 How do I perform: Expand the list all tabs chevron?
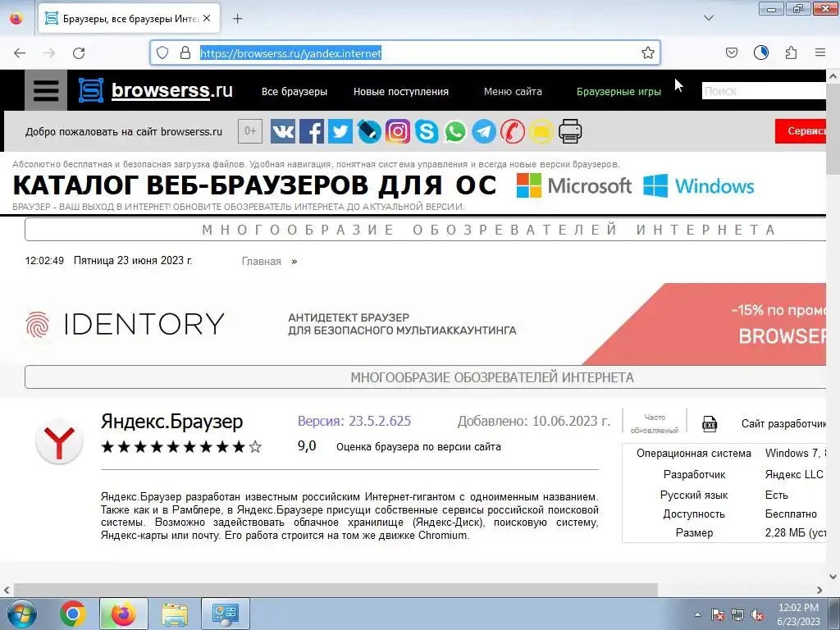[x=708, y=18]
